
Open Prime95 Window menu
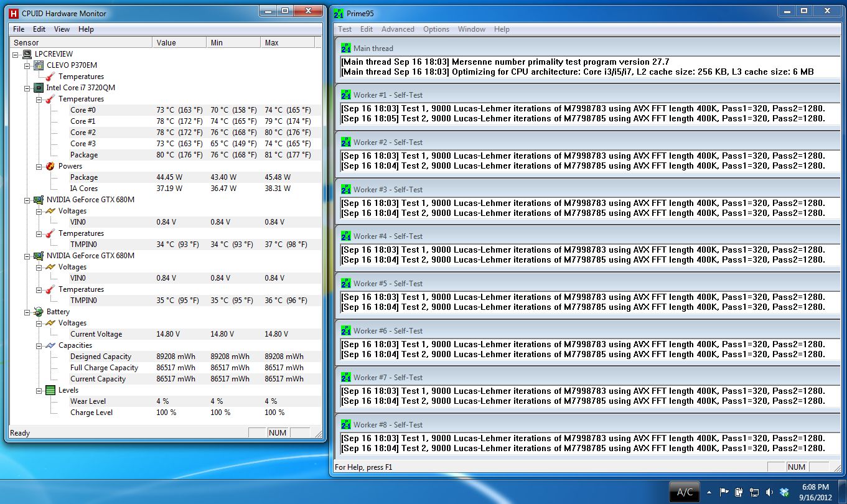click(472, 29)
